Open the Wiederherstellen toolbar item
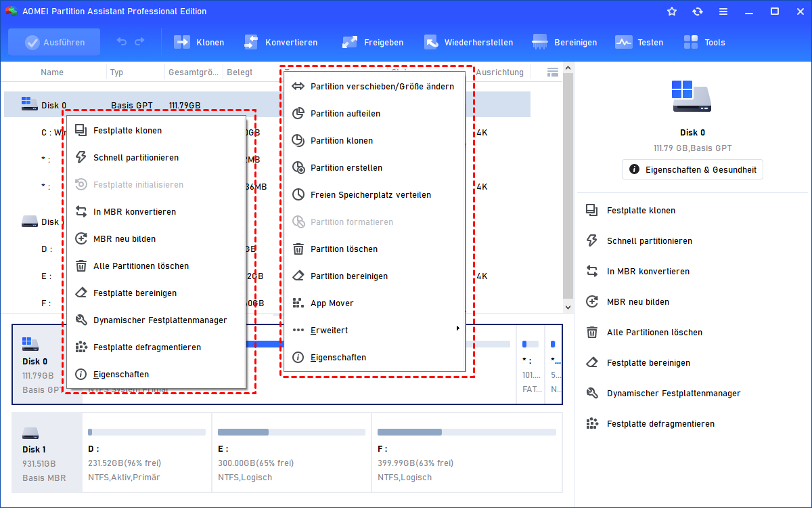The width and height of the screenshot is (812, 508). [468, 42]
